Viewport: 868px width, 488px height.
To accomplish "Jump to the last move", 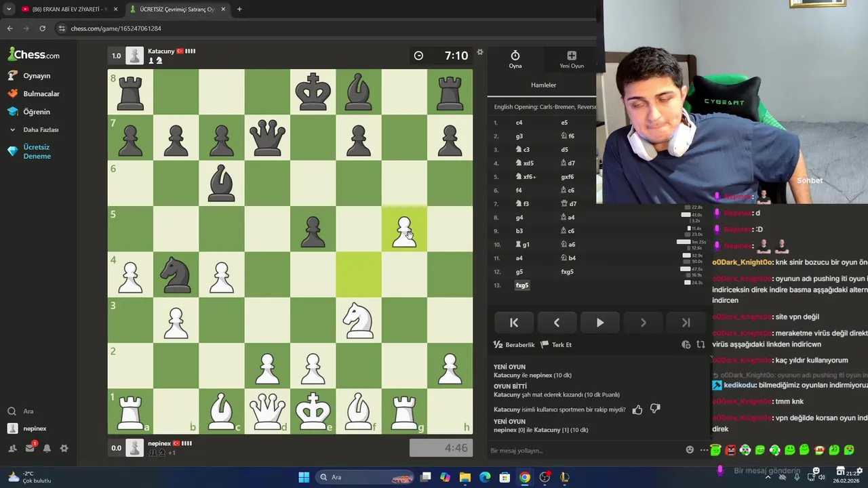I will pos(686,323).
